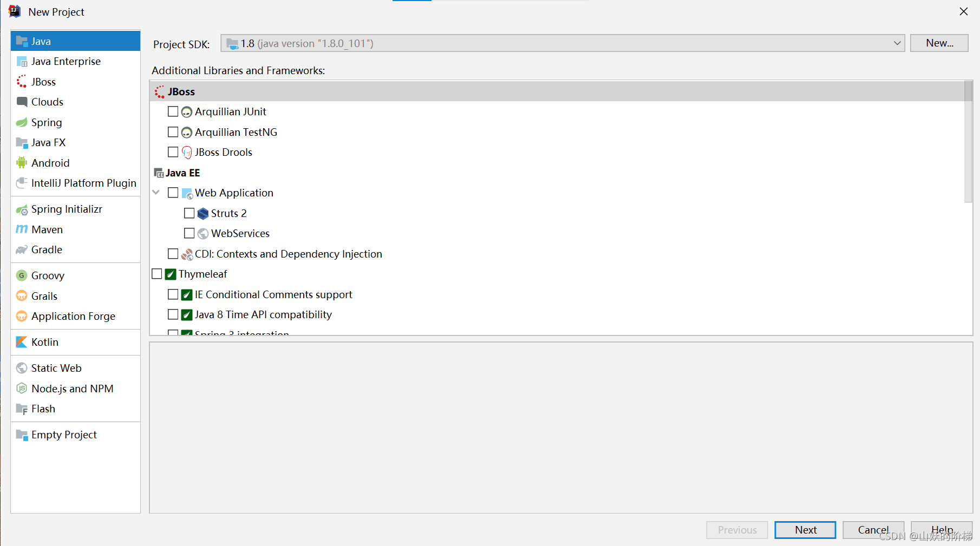Screen dimensions: 980x546
Task: Choose the Application Forge icon
Action: tap(22, 316)
